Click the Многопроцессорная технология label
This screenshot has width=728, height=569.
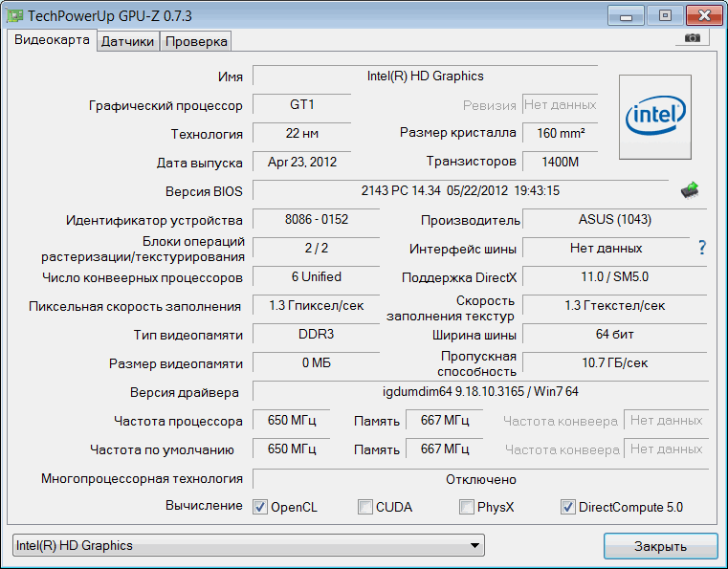point(142,479)
